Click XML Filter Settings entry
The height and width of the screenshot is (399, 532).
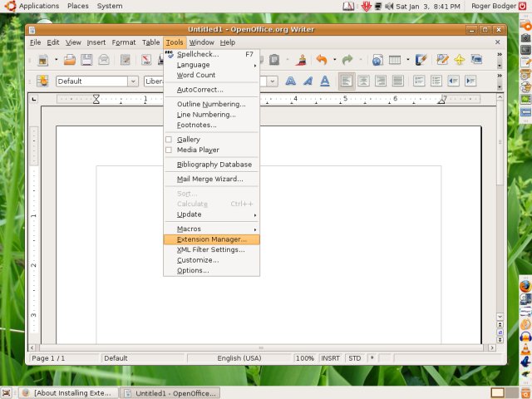211,249
